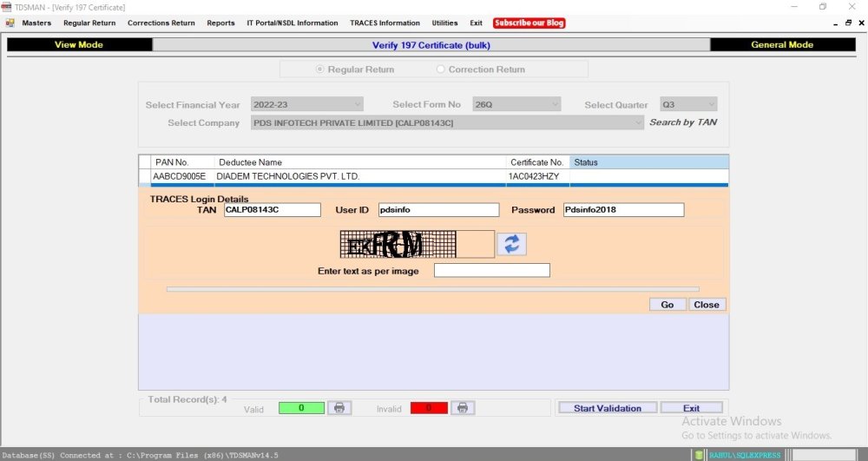This screenshot has height=461, width=868.
Task: Click the Search by TAN link
Action: (683, 122)
